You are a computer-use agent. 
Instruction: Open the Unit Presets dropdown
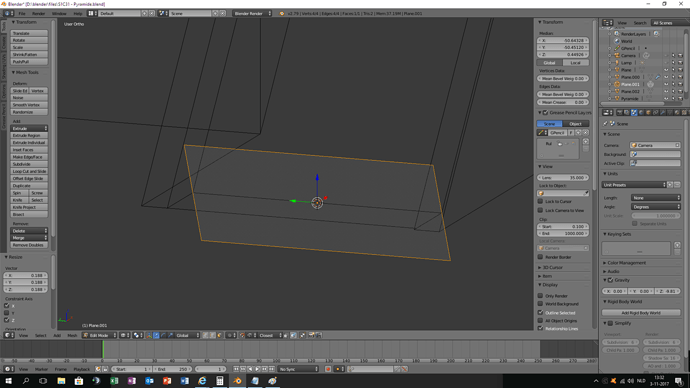tap(634, 185)
